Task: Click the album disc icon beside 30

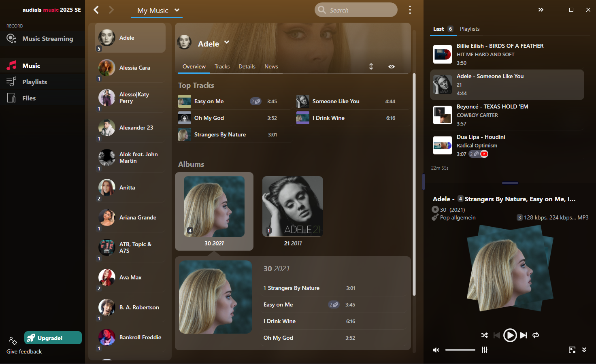Action: (435, 209)
